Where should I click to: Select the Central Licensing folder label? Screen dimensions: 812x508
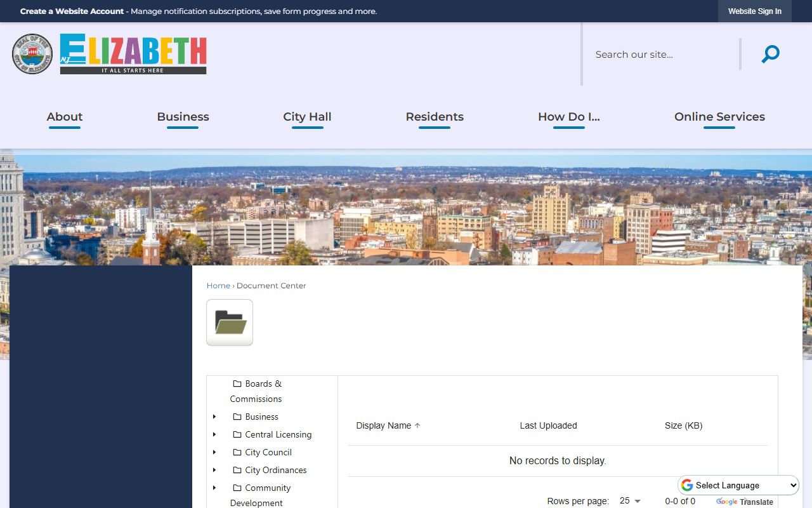coord(278,434)
